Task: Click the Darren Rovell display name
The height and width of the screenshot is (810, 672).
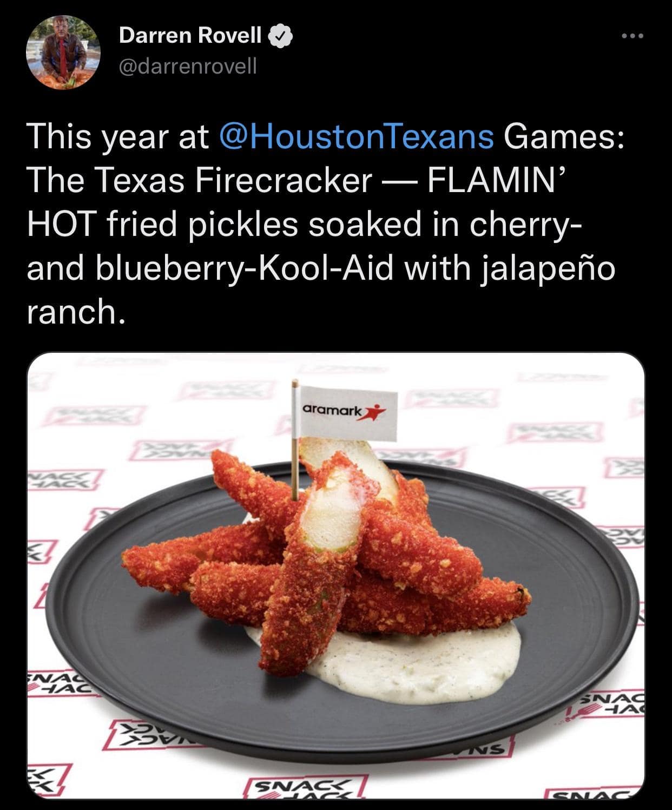Action: pyautogui.click(x=189, y=36)
